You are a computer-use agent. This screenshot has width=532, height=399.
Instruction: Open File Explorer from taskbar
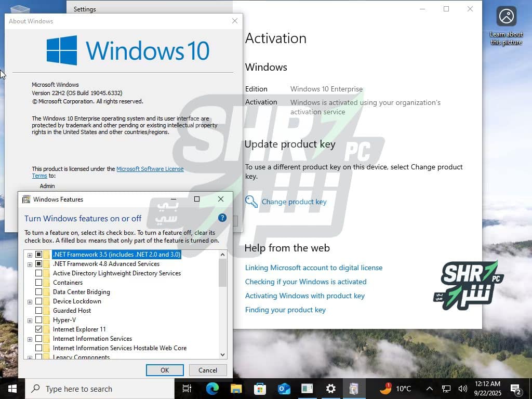click(x=236, y=389)
